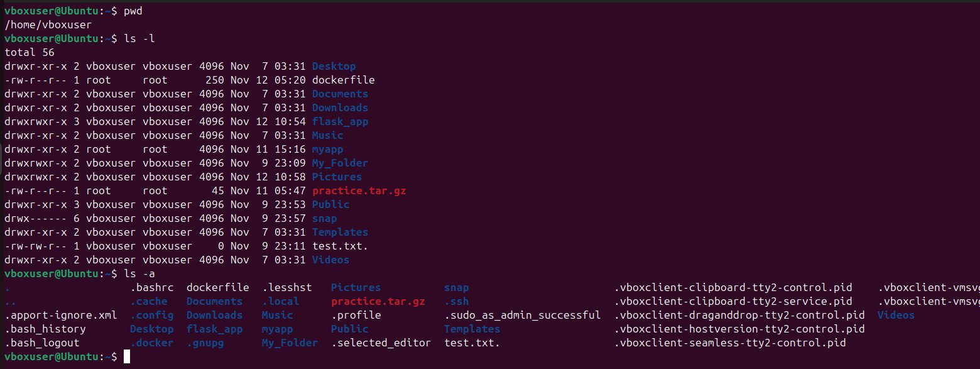The height and width of the screenshot is (369, 980).
Task: Click the .apport-ignore.xml file name
Action: tap(61, 316)
